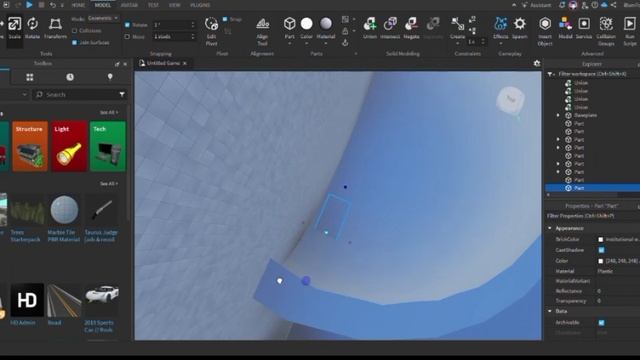
Task: Toggle the Archivable property checkbox
Action: 601,322
